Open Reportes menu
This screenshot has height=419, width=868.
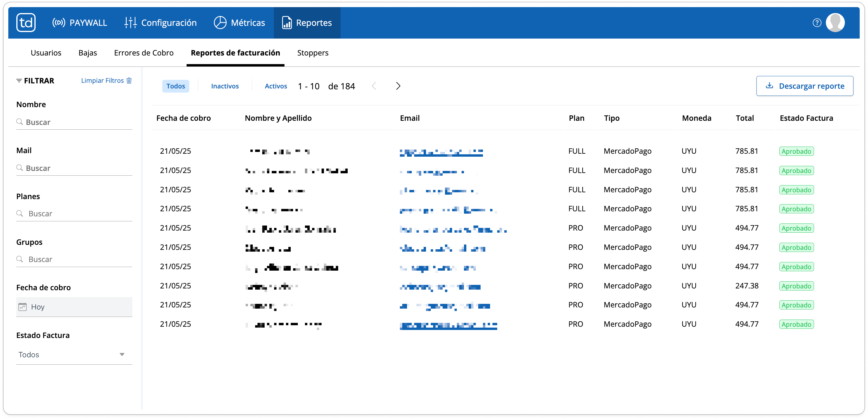[x=307, y=23]
